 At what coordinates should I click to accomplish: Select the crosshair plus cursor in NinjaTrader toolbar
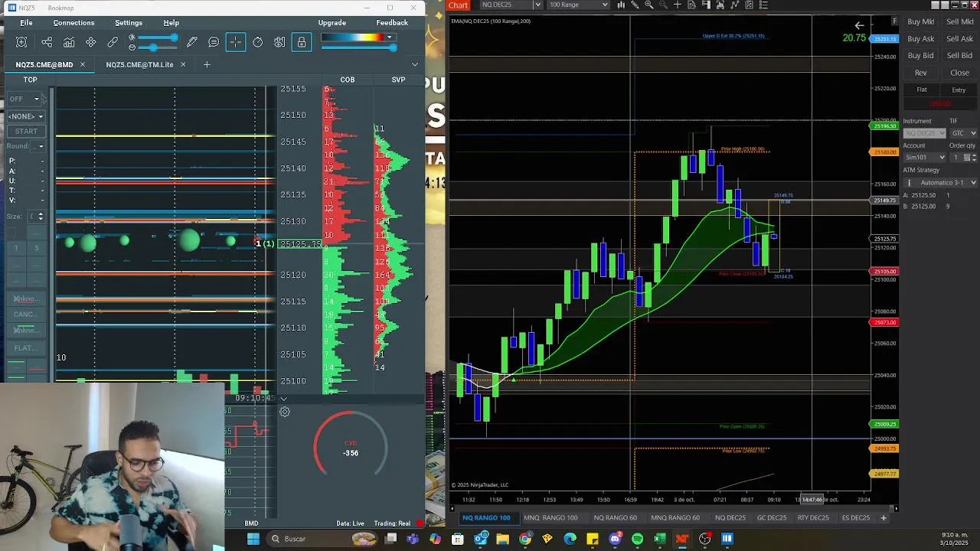click(x=678, y=5)
